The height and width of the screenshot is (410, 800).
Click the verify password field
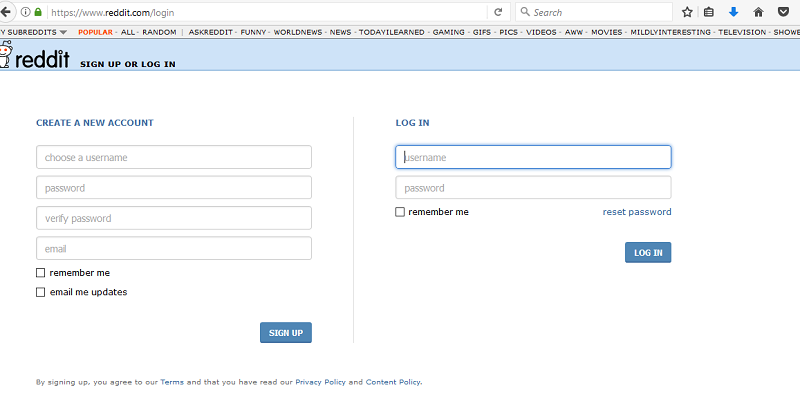pyautogui.click(x=174, y=218)
